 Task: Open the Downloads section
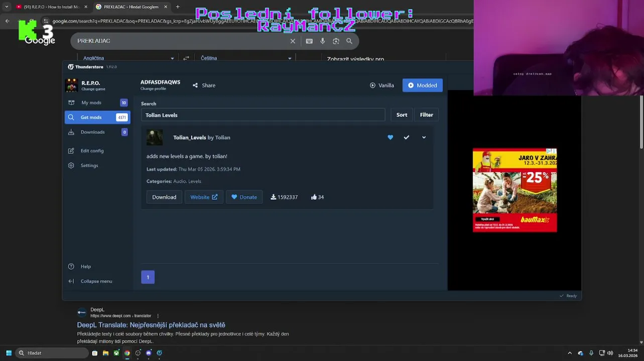pos(97,132)
